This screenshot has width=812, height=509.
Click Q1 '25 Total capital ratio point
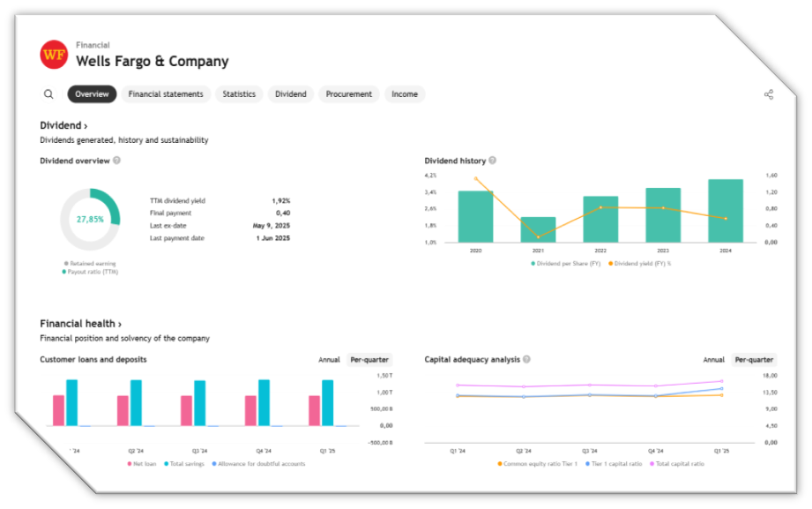tap(721, 381)
